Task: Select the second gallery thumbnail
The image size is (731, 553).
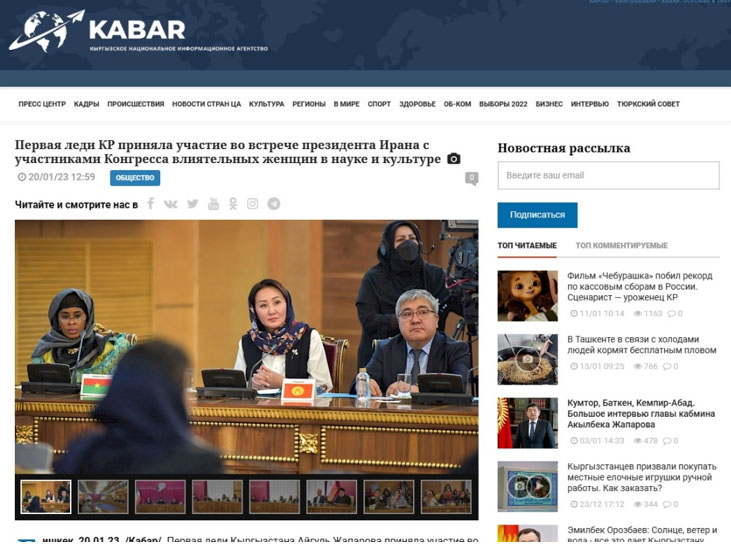Action: (103, 497)
